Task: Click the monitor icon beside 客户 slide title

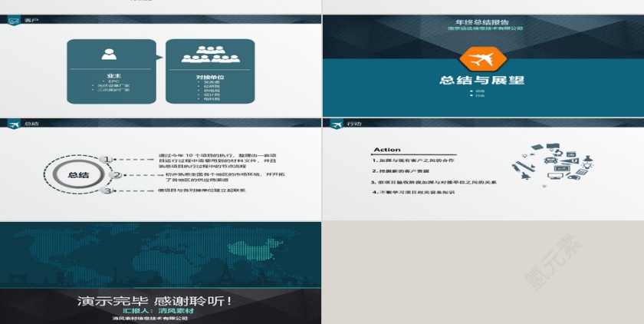Action: (x=14, y=20)
